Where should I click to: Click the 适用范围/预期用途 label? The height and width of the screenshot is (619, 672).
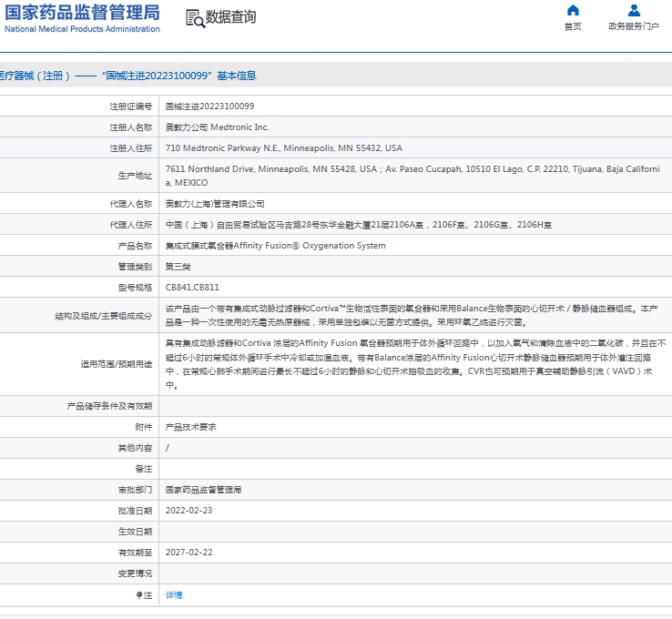(x=117, y=364)
